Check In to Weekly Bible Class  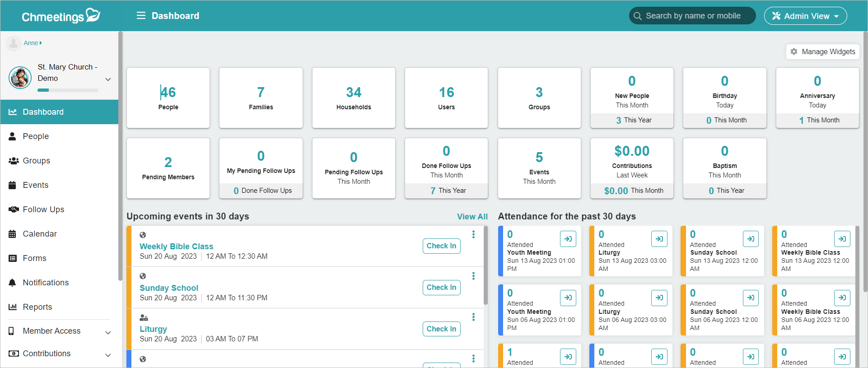(x=441, y=246)
